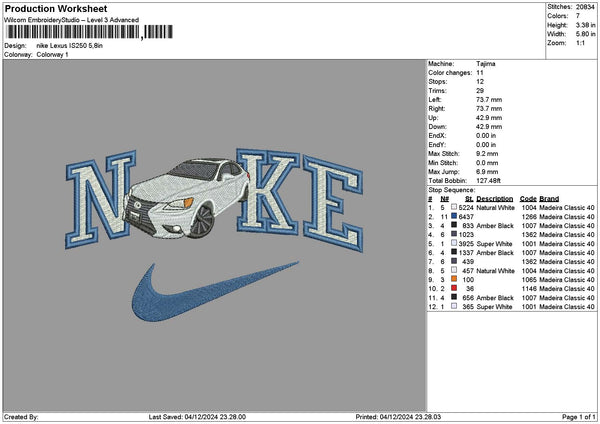Image resolution: width=600 pixels, height=424 pixels.
Task: Select the Left value 73.7 mm
Action: tap(489, 100)
